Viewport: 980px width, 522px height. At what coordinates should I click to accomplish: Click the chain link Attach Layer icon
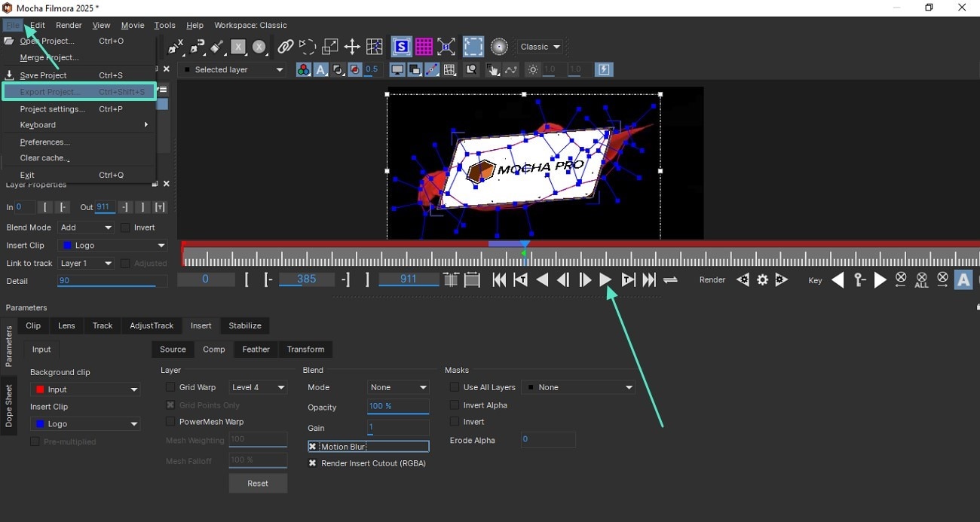285,47
